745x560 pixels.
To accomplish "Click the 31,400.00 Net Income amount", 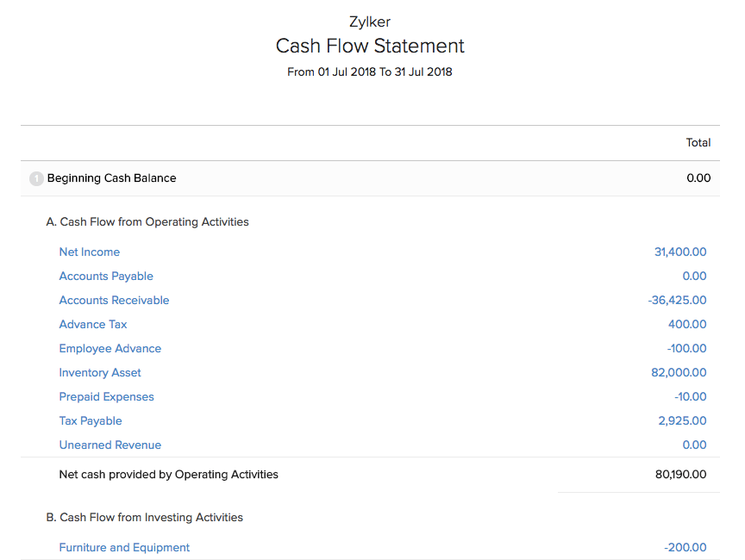I will pyautogui.click(x=680, y=252).
